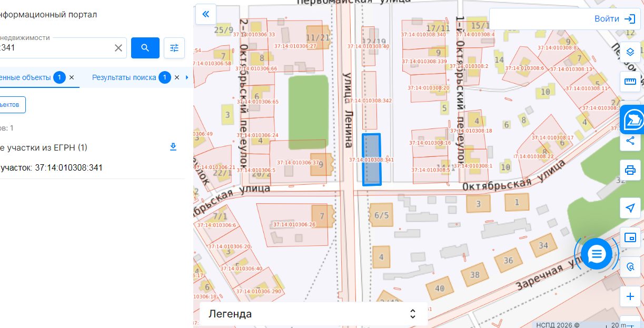
Task: Open search filter settings
Action: (174, 48)
